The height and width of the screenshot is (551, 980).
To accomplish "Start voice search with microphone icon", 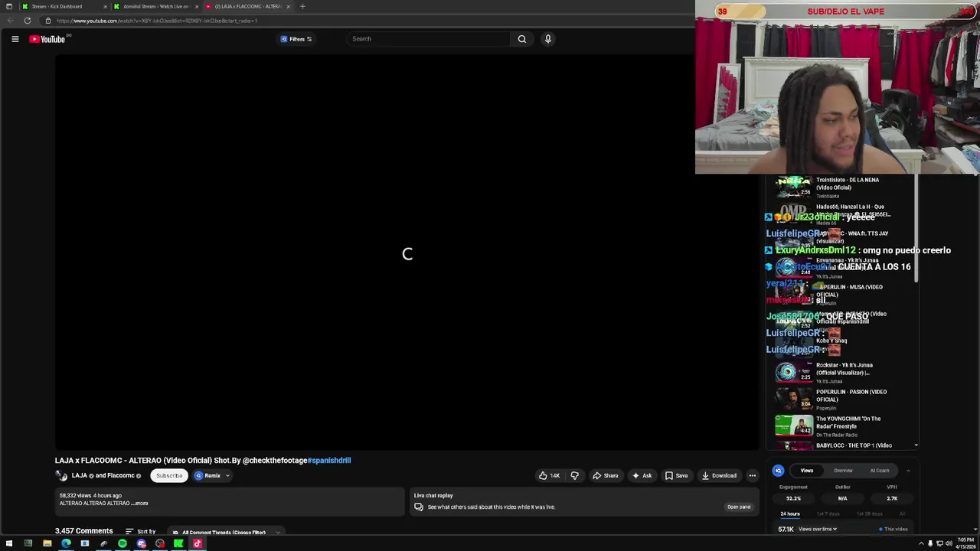I will click(x=548, y=39).
